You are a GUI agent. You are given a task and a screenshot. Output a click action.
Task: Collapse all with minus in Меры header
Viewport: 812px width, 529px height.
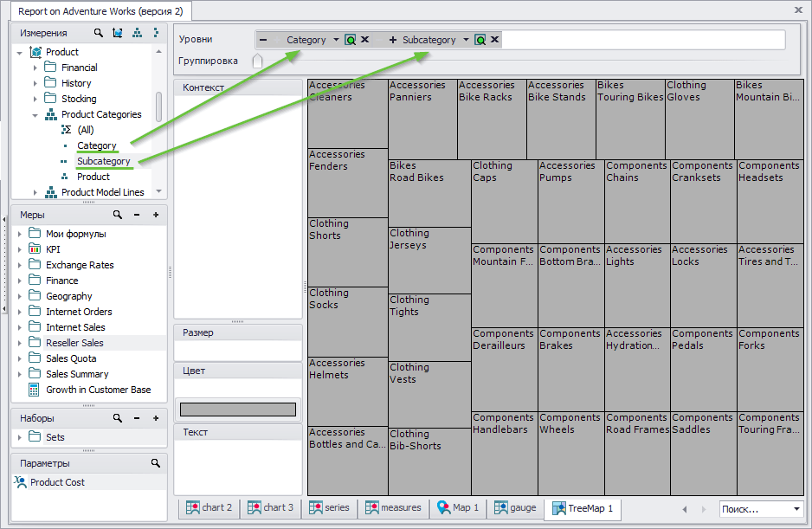[x=137, y=215]
